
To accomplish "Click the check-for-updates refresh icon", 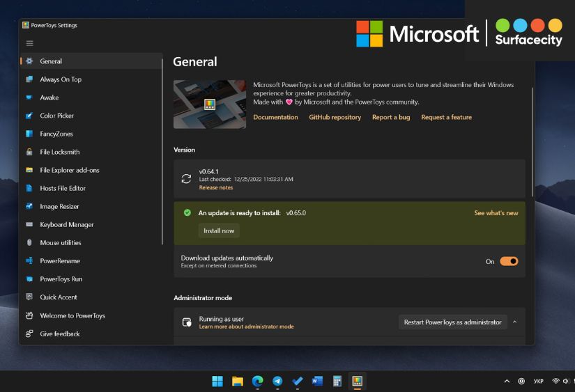I will pos(186,178).
